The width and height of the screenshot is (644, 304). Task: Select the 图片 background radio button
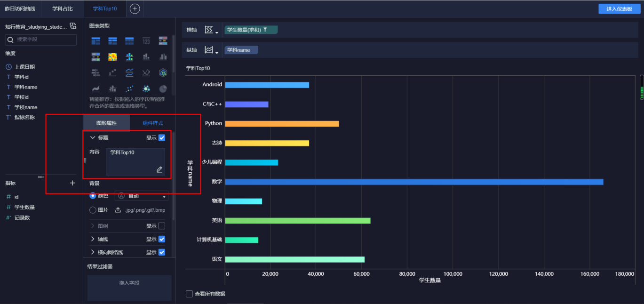pos(93,210)
